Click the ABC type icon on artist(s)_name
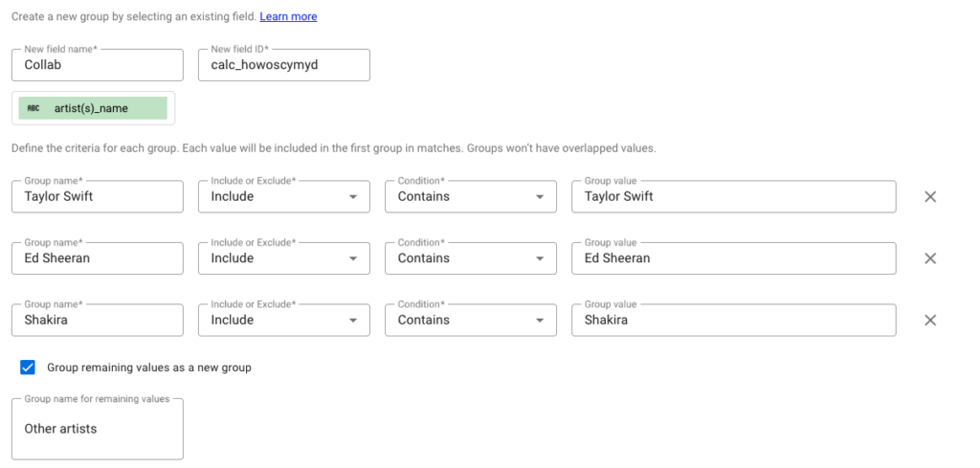 pos(33,108)
